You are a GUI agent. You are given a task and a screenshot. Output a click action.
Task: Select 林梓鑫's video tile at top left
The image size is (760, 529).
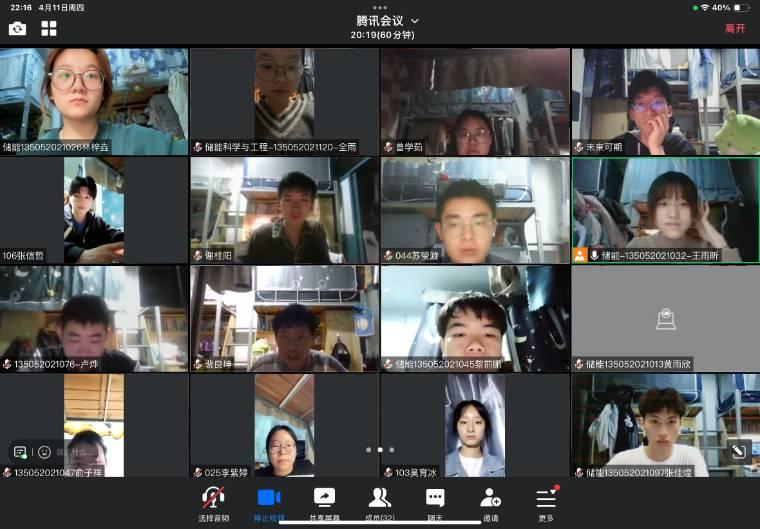click(x=94, y=100)
